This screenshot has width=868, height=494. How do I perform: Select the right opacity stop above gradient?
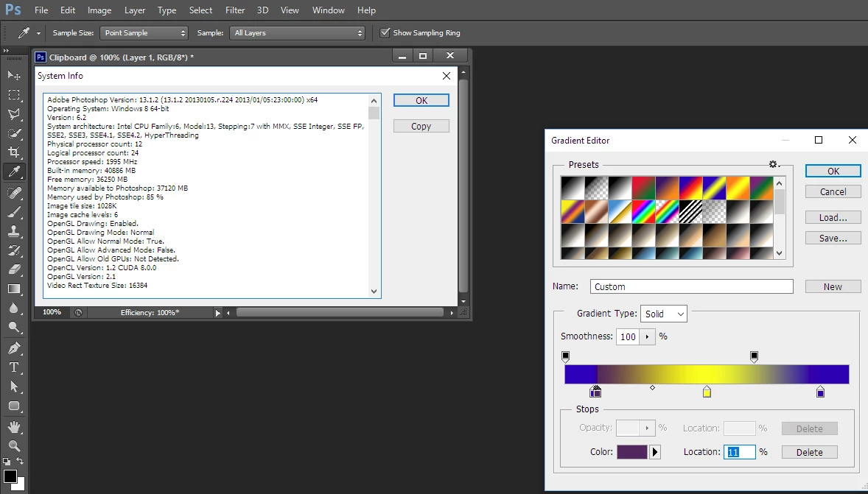tap(754, 356)
